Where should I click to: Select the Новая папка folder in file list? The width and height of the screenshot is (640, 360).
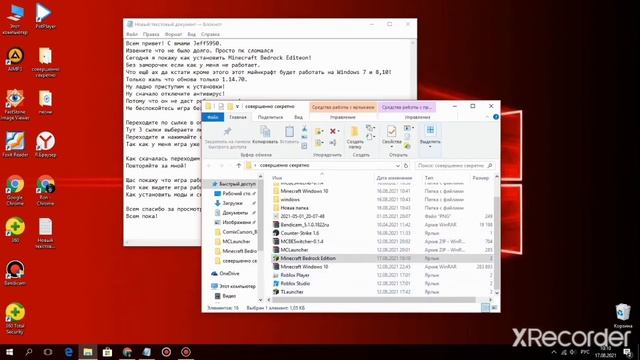point(294,208)
